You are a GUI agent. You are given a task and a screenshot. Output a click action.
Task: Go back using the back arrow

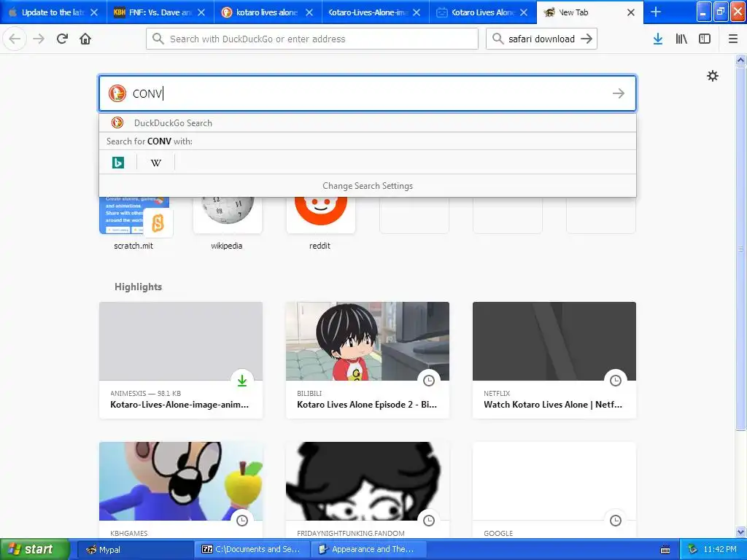coord(15,39)
